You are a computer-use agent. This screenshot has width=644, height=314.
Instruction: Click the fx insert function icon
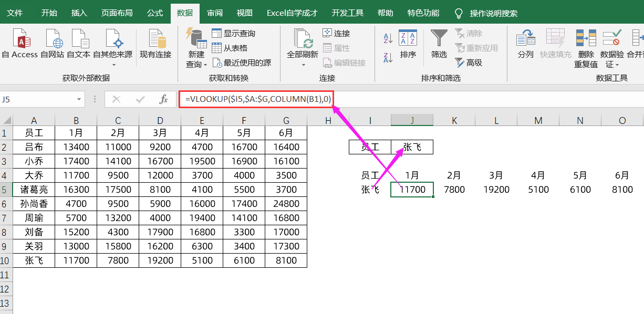[x=163, y=99]
